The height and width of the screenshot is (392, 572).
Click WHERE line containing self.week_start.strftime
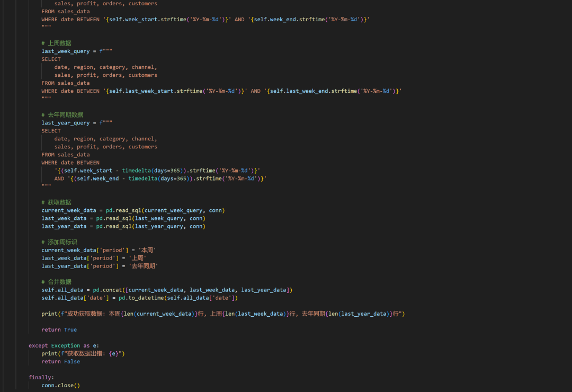205,20
